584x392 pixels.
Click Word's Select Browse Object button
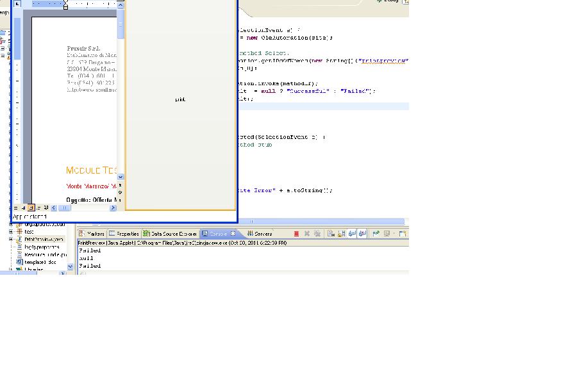tap(121, 192)
